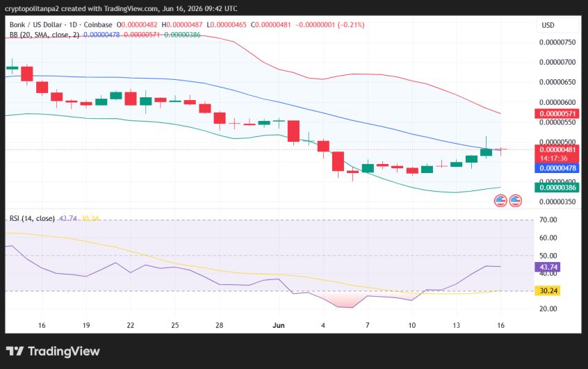Click the change value −0.00000001 (−0.21%)
The height and width of the screenshot is (369, 588).
[330, 25]
